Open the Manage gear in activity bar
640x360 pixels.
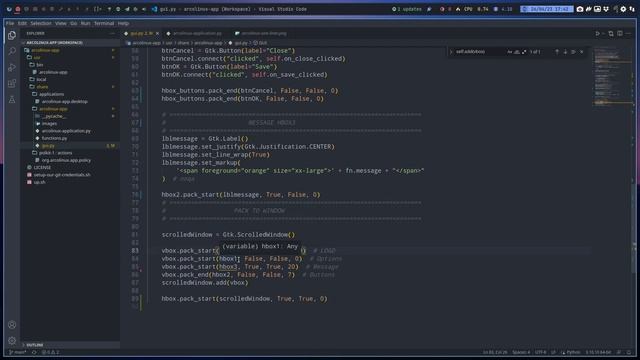(x=12, y=340)
